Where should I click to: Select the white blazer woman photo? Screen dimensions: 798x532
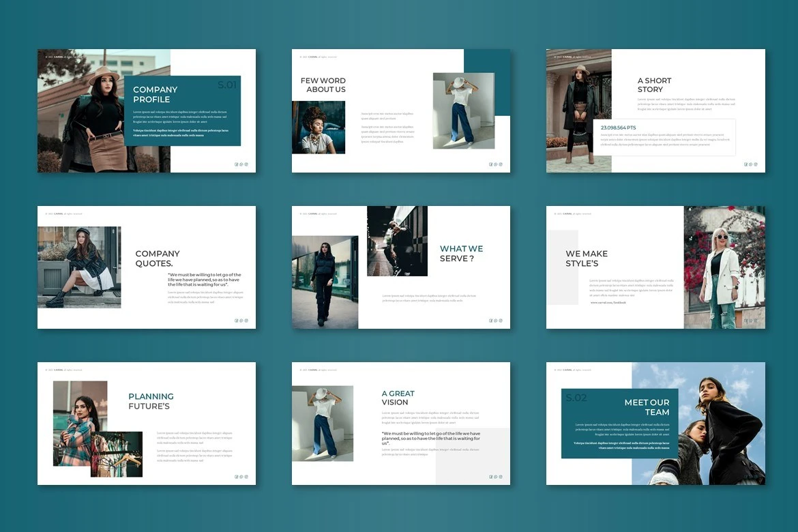724,267
